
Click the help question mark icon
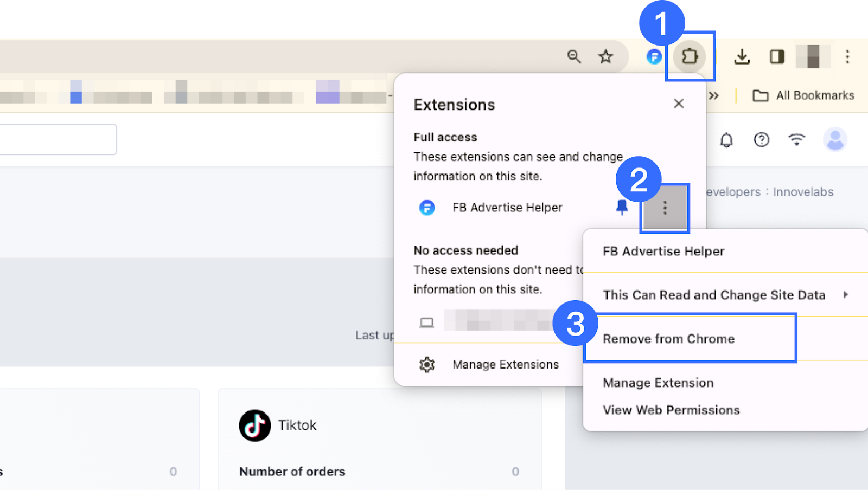pyautogui.click(x=762, y=140)
